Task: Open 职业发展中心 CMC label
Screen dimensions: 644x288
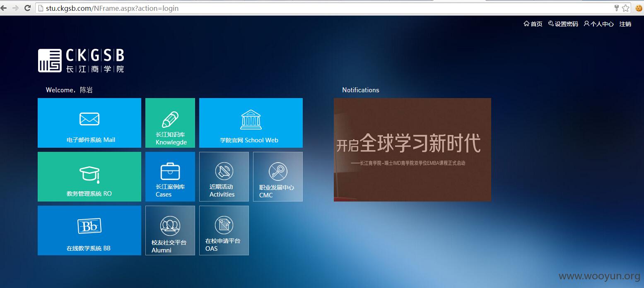Action: click(277, 191)
